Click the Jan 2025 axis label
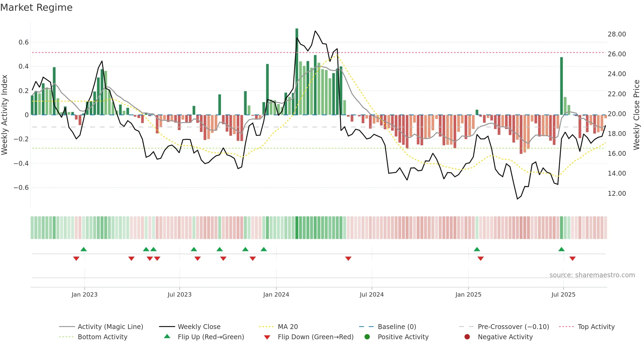 coord(468,294)
